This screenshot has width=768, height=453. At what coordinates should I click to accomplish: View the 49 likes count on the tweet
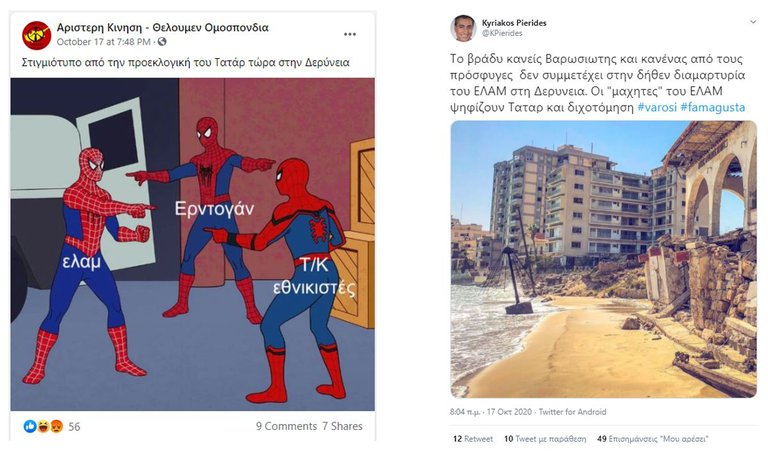pos(653,439)
